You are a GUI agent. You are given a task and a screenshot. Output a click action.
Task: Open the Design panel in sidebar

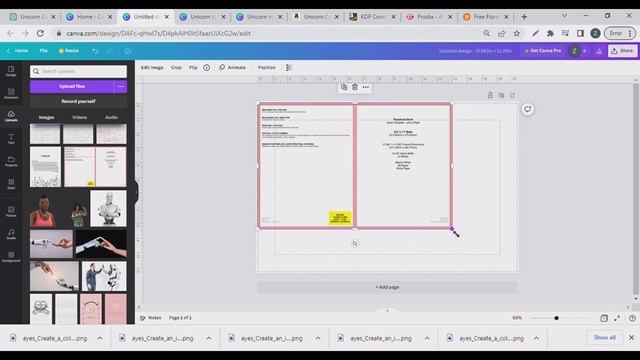click(11, 71)
